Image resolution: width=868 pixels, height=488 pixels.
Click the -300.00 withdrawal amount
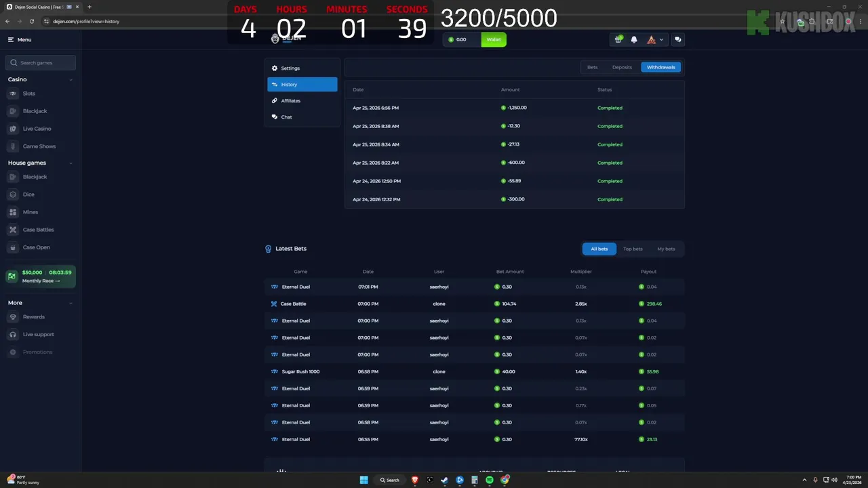pos(515,199)
